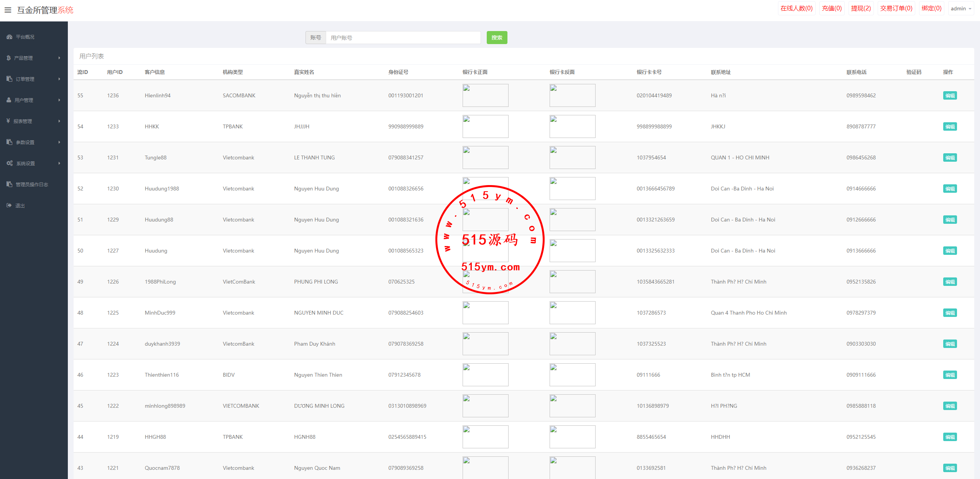980x479 pixels.
Task: Click the document icon for 管理员操作日志
Action: pyautogui.click(x=10, y=184)
